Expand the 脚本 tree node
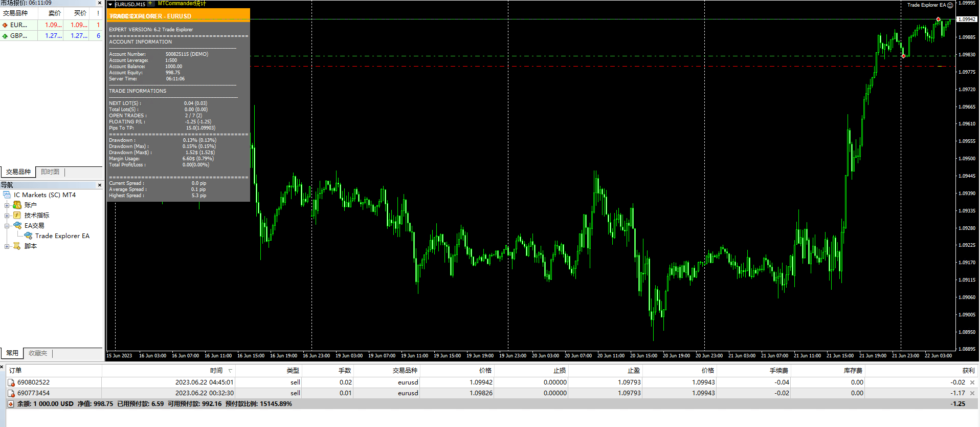 point(7,246)
